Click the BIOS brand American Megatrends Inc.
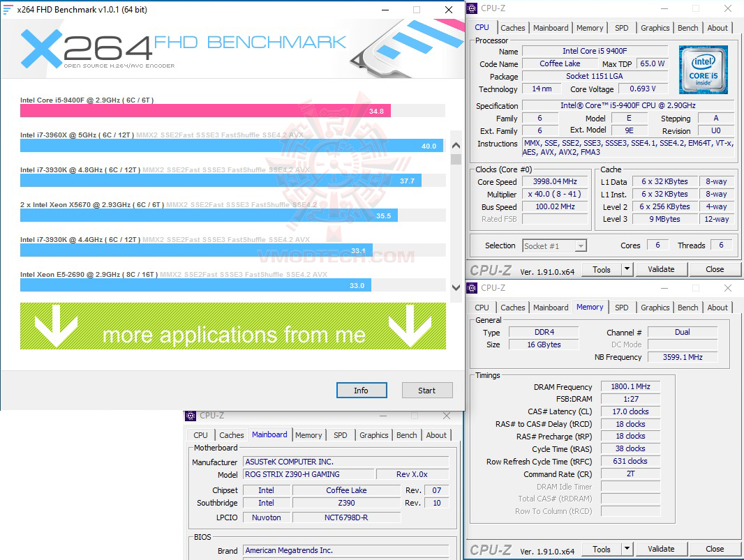This screenshot has width=744, height=560. 346,550
